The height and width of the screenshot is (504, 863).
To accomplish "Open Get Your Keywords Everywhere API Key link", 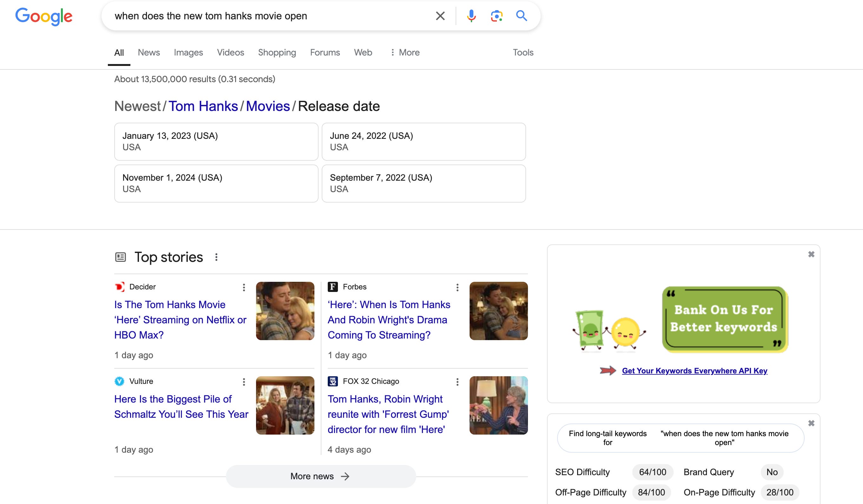I will pyautogui.click(x=694, y=371).
